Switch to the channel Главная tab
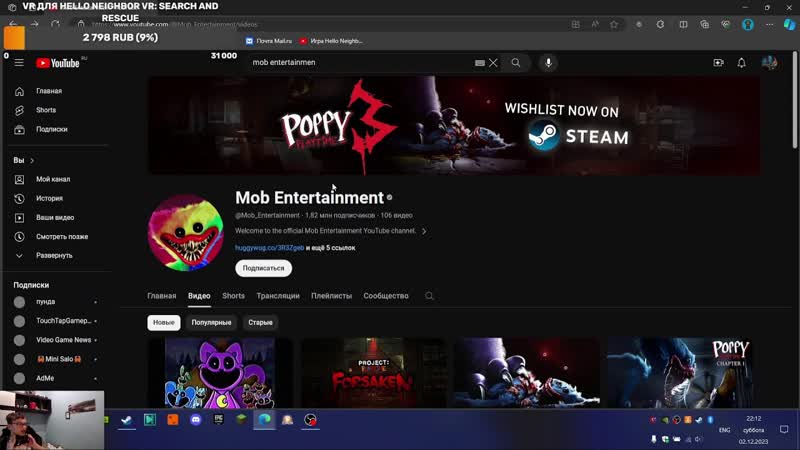The height and width of the screenshot is (450, 800). 161,295
